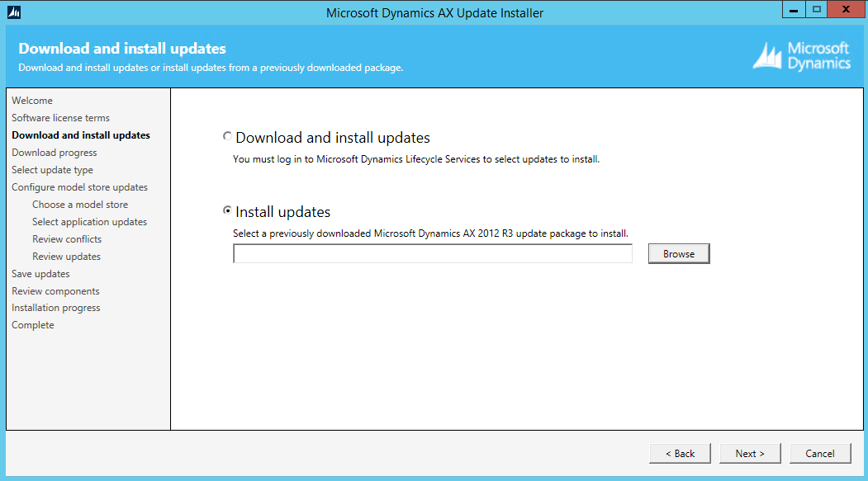Viewport: 868px width, 481px height.
Task: Click the 'Complete' step
Action: pos(33,325)
